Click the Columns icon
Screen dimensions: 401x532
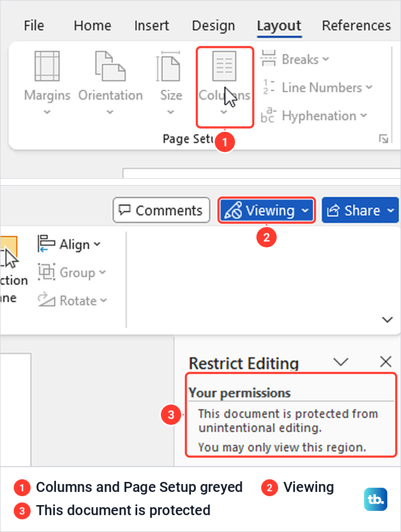[x=224, y=66]
